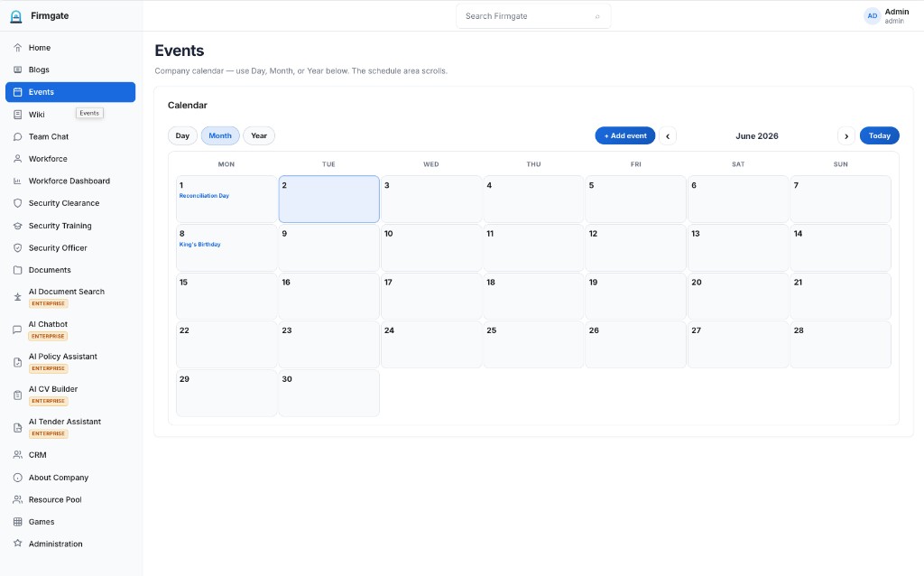Click the Team Chat bubble icon
The image size is (924, 576).
[18, 137]
